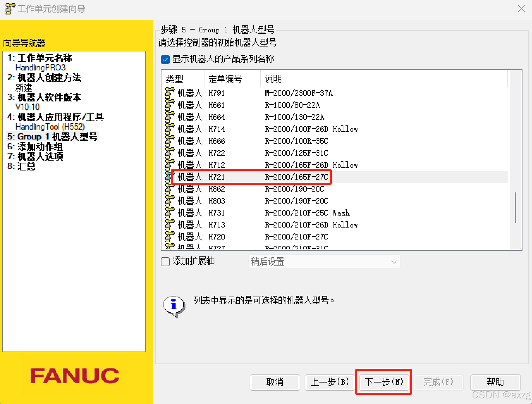Click the robot icon in the H720 row
Viewport: 532px width, 404px height.
[x=170, y=237]
